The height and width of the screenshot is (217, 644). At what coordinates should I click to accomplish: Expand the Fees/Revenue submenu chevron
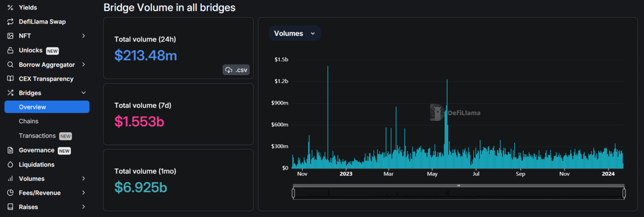(x=83, y=193)
